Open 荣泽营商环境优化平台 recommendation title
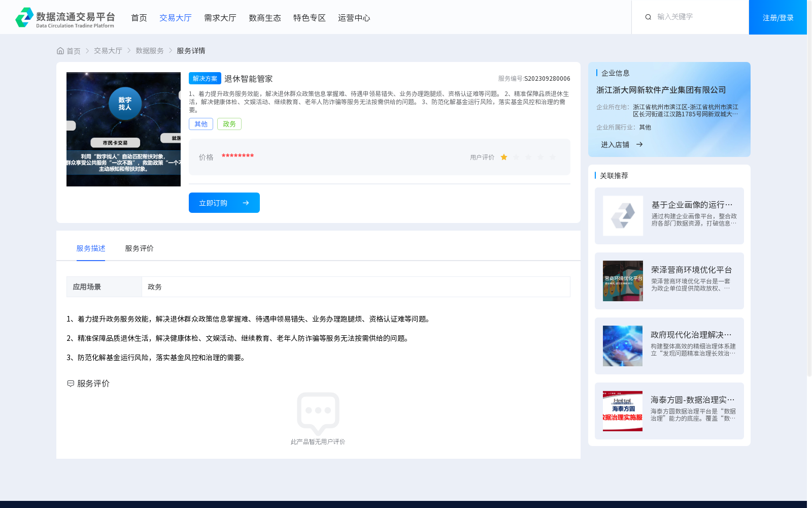This screenshot has height=508, width=812. pyautogui.click(x=692, y=270)
